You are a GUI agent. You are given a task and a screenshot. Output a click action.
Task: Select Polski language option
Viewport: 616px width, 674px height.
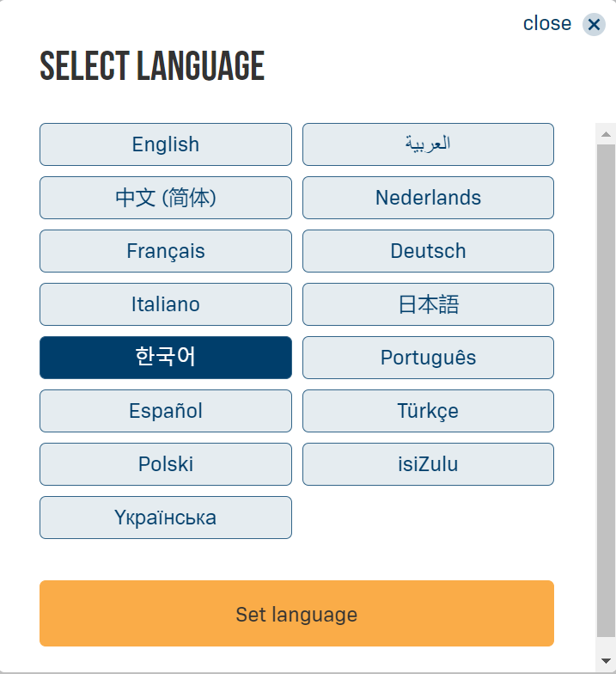(x=166, y=464)
